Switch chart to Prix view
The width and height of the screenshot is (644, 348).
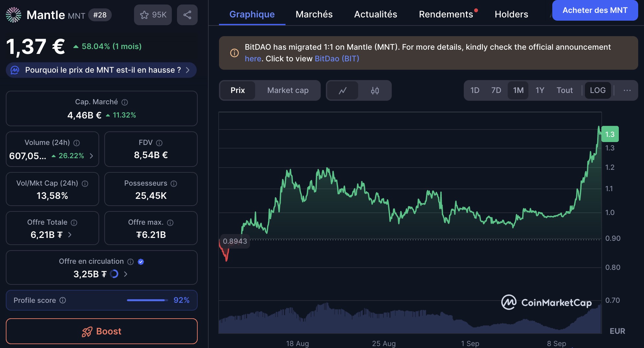(238, 90)
